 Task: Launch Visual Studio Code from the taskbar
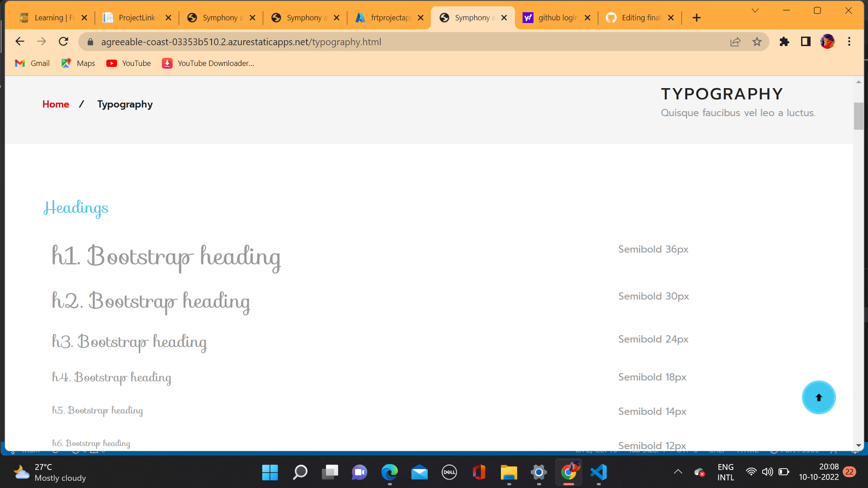[x=598, y=472]
